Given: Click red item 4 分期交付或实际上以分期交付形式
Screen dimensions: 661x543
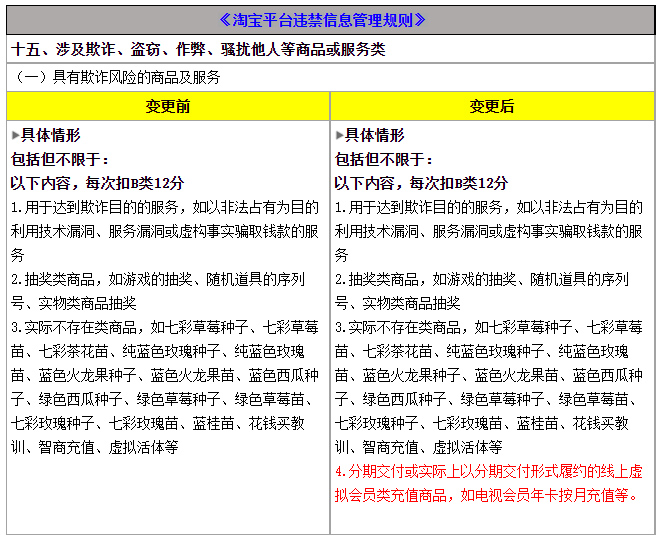Looking at the screenshot, I should [489, 471].
